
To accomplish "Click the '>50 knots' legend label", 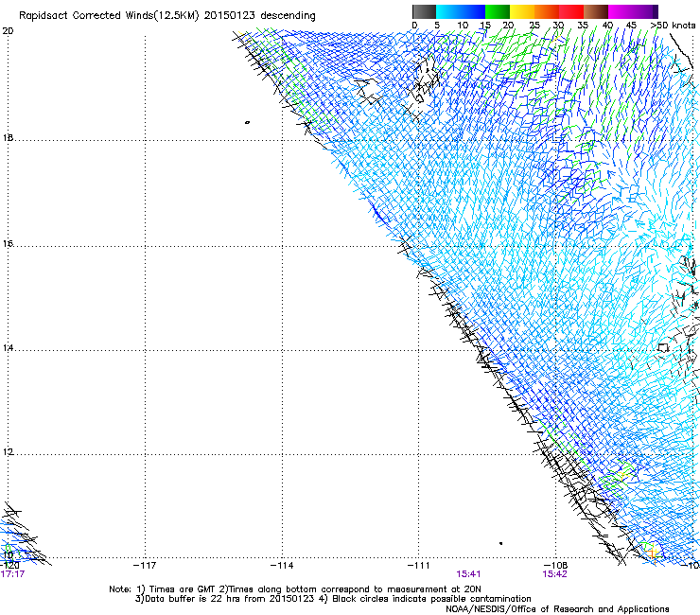I will pyautogui.click(x=673, y=26).
